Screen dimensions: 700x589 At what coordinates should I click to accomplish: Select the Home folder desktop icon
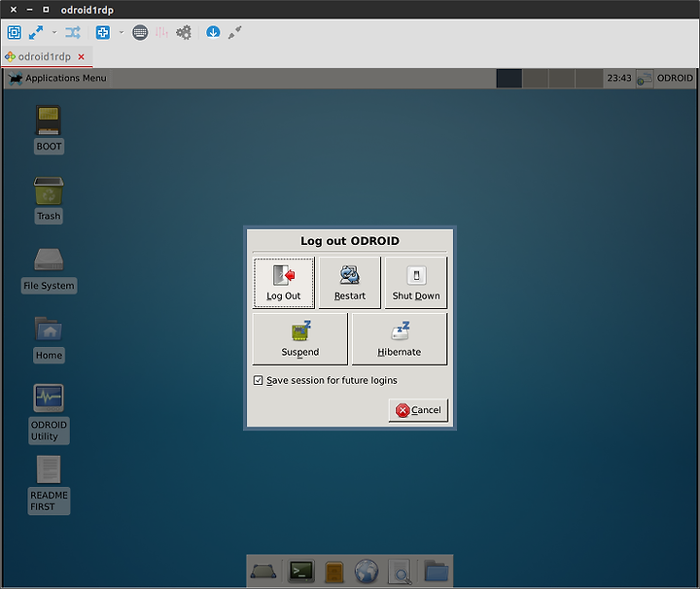(49, 339)
